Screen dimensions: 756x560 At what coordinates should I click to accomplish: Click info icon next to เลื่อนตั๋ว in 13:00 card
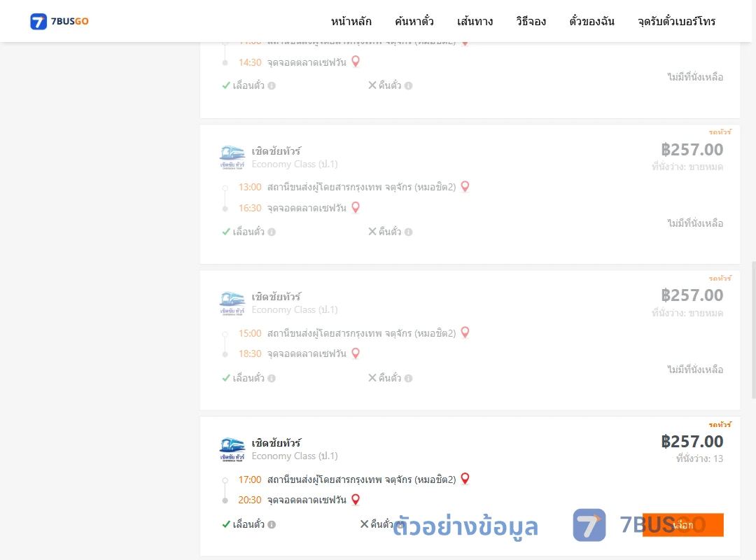[272, 232]
